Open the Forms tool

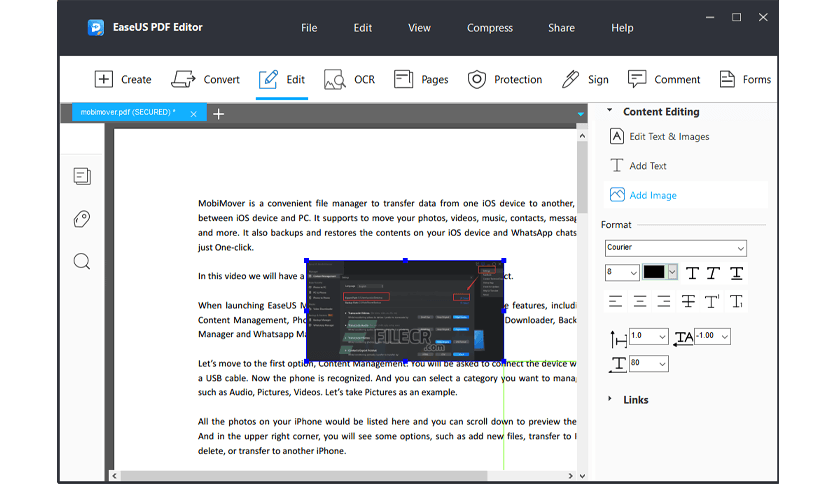pyautogui.click(x=745, y=79)
